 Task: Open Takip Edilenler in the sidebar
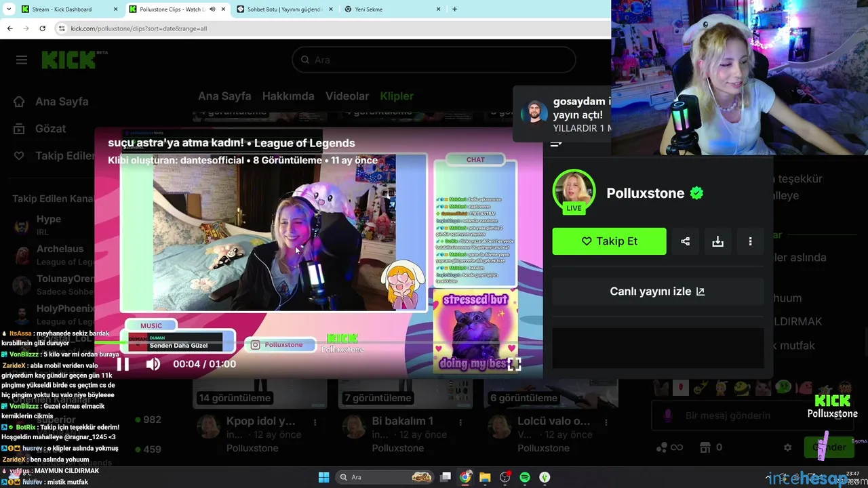[x=53, y=156]
